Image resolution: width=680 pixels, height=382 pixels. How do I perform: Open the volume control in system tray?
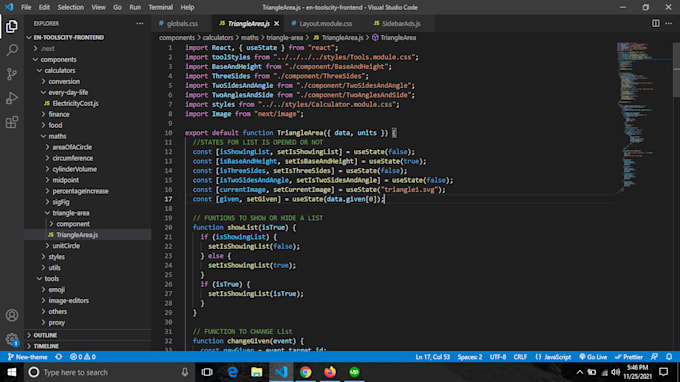(615, 372)
